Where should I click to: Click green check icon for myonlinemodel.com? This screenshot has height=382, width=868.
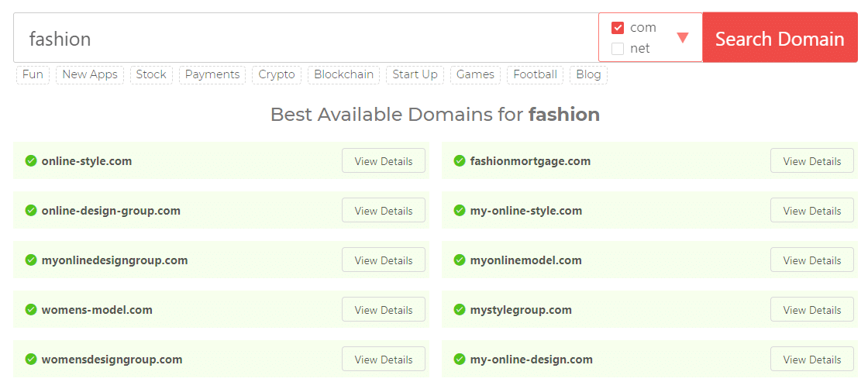pos(460,260)
